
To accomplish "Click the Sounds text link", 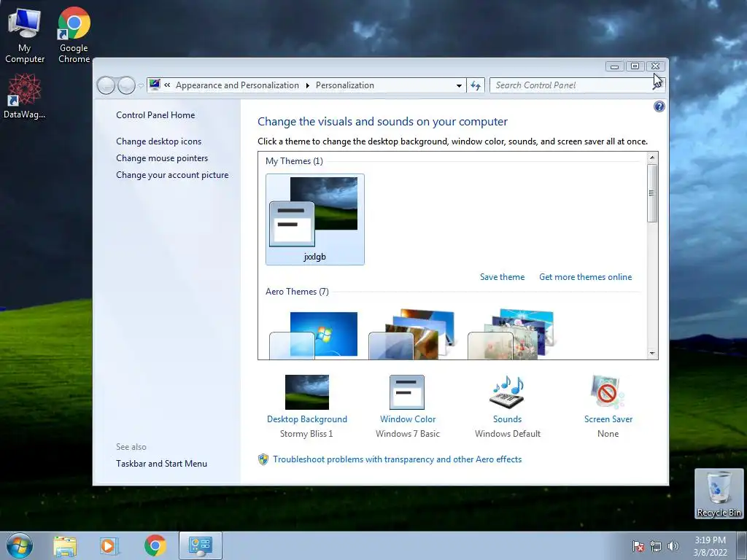I will coord(508,419).
